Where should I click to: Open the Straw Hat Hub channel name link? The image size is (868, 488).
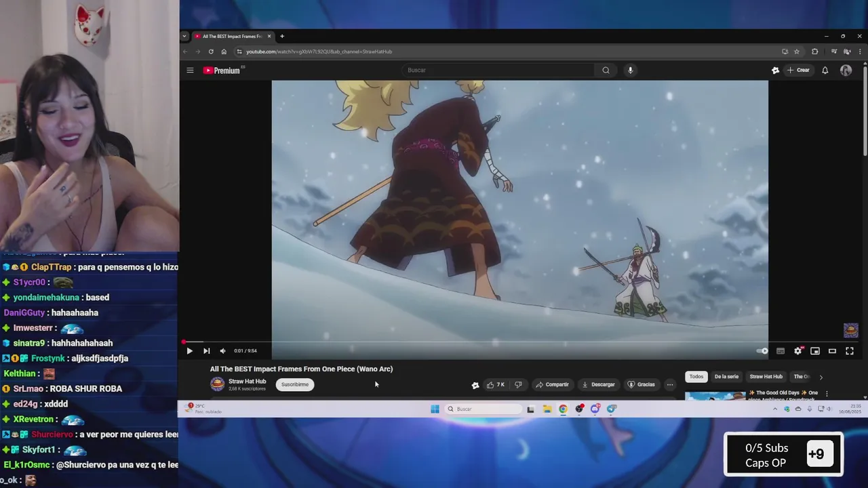[x=247, y=381]
